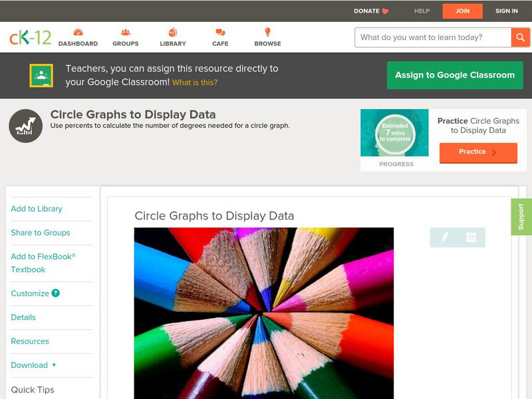Select the notes tool icon
This screenshot has width=532, height=399.
coord(471,237)
